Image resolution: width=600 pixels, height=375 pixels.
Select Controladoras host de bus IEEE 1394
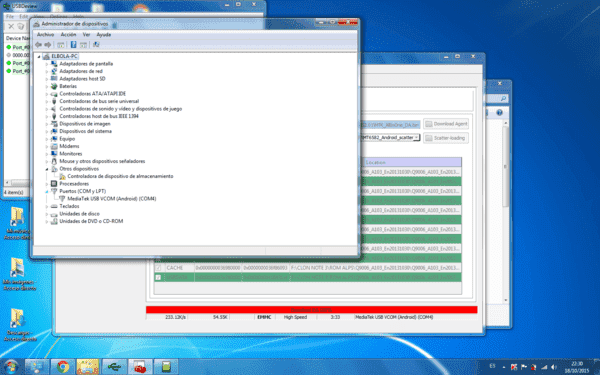pyautogui.click(x=99, y=116)
